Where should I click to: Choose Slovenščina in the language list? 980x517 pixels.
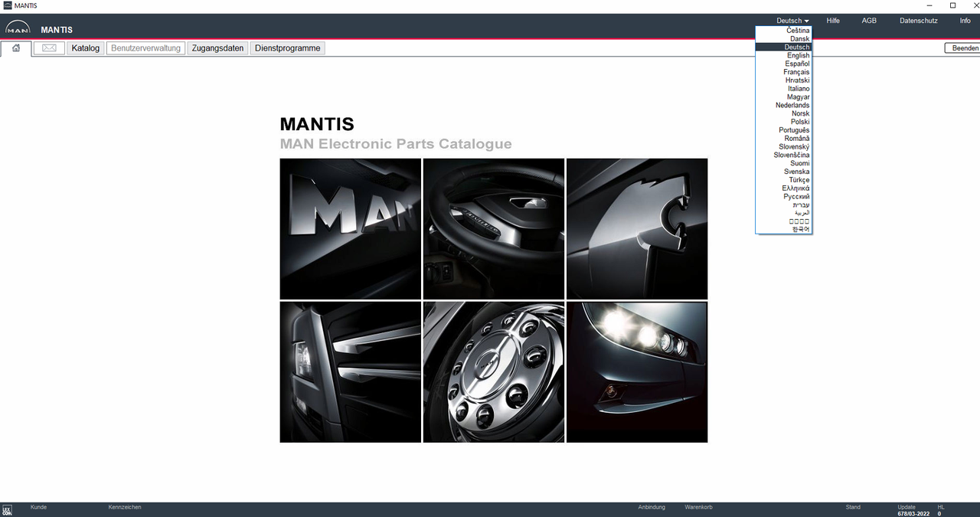pyautogui.click(x=784, y=155)
